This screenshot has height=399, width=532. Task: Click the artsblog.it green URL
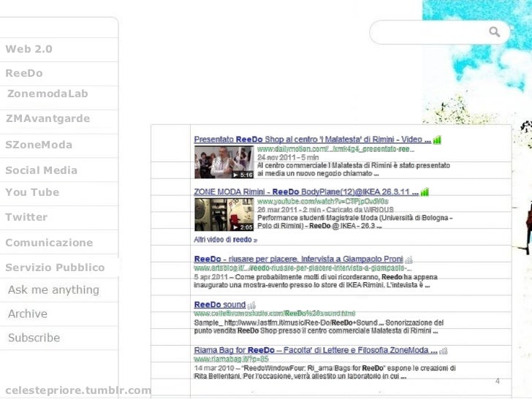303,268
